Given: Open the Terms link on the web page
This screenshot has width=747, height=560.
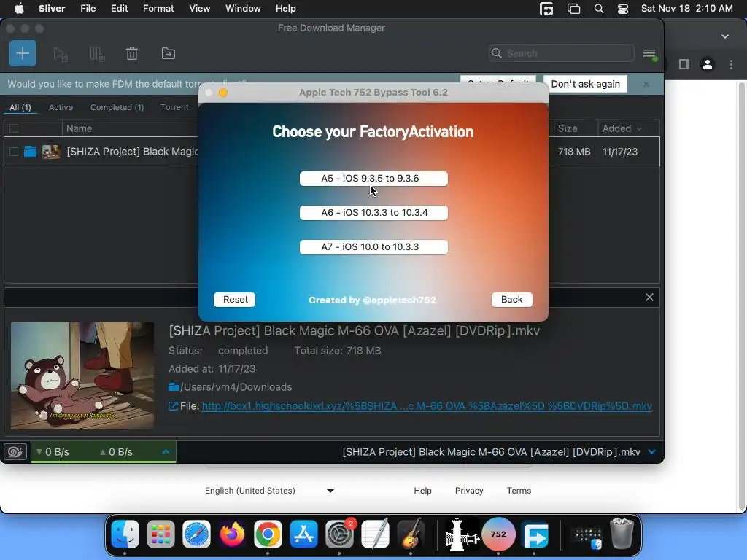Looking at the screenshot, I should pos(519,491).
